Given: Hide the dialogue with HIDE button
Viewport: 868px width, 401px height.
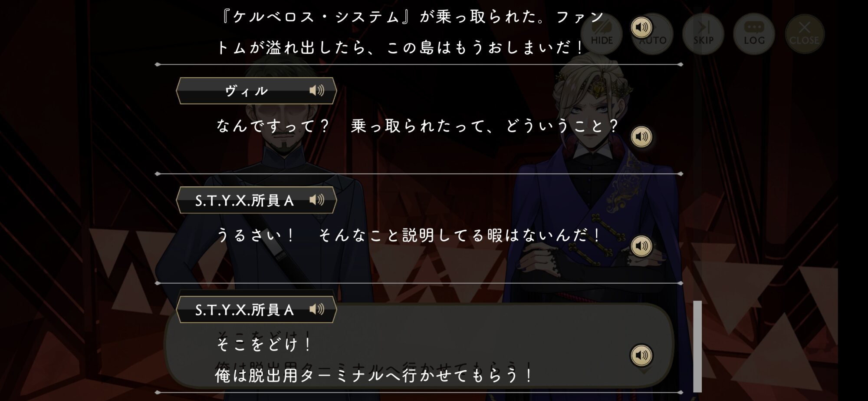Looking at the screenshot, I should (602, 33).
